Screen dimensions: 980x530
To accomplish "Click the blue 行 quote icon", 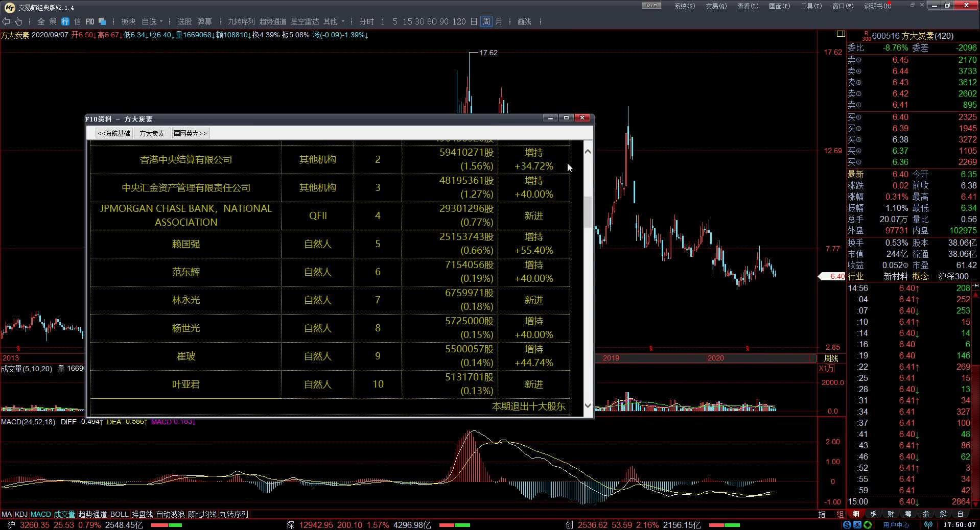I will click(x=65, y=21).
